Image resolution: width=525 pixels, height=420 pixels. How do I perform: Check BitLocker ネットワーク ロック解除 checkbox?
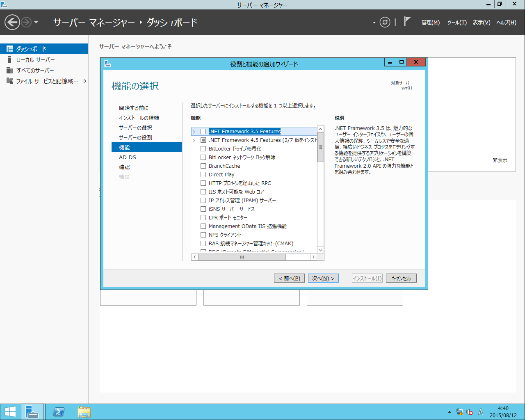click(203, 157)
